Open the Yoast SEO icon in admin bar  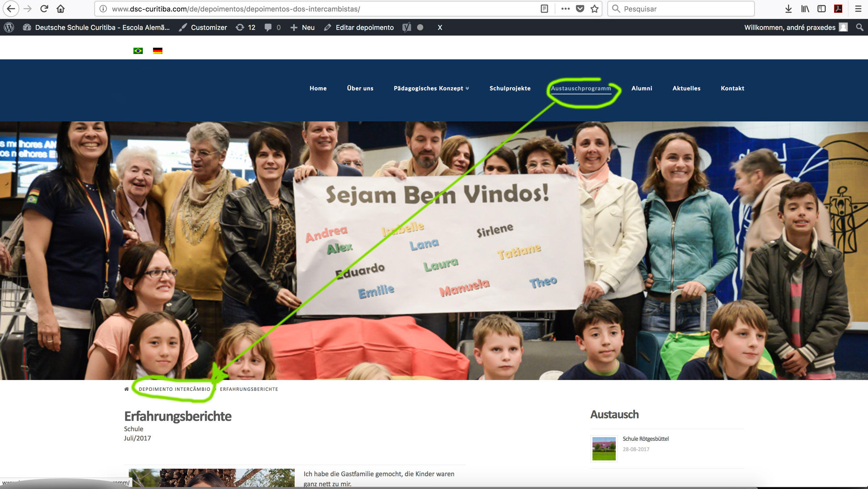[x=407, y=28]
